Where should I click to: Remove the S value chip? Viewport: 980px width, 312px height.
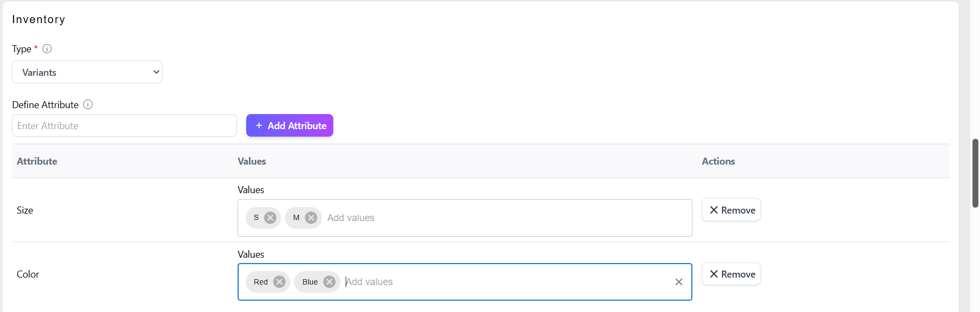[x=270, y=218]
